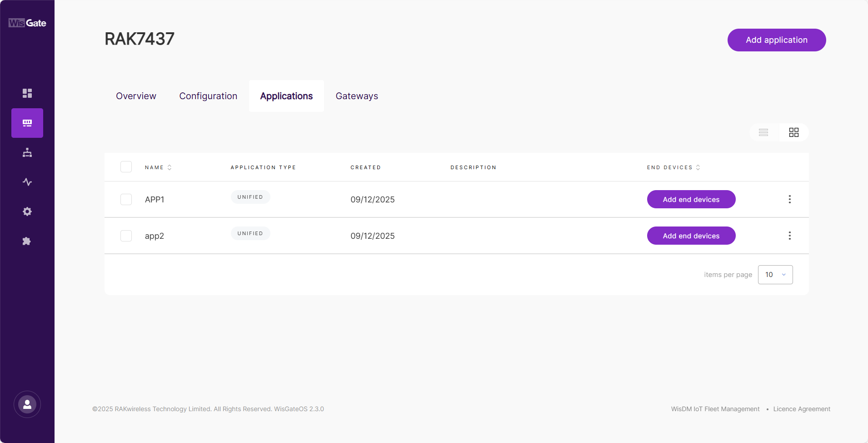Click the LoRa network sidebar icon
The width and height of the screenshot is (868, 443).
click(27, 123)
